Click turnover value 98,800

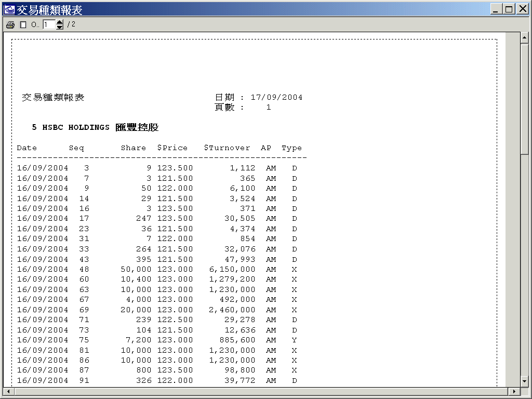240,370
